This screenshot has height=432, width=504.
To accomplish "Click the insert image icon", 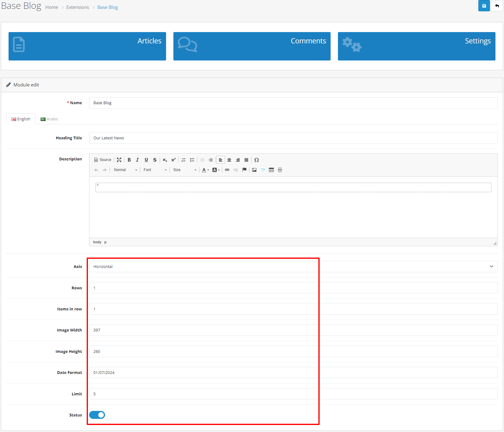I will [254, 170].
